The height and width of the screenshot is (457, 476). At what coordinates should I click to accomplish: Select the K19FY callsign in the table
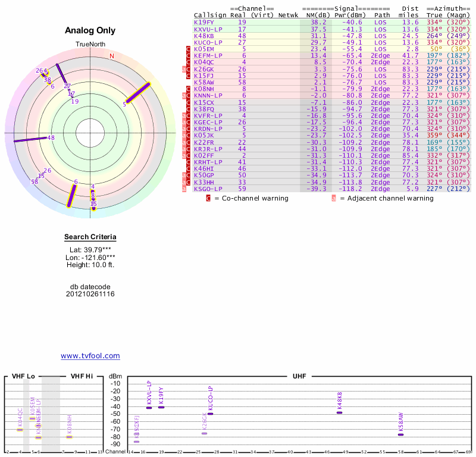[204, 22]
